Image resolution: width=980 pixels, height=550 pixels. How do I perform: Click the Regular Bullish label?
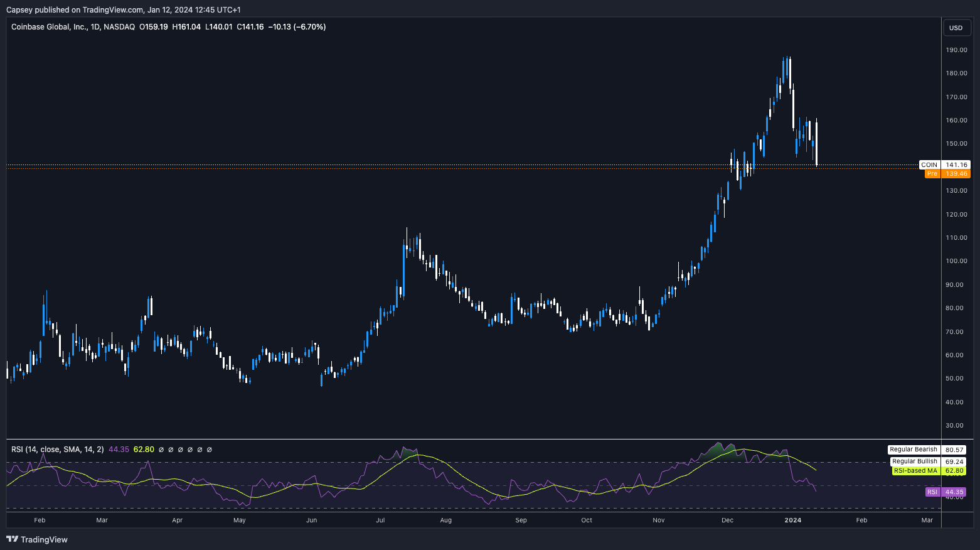(914, 461)
